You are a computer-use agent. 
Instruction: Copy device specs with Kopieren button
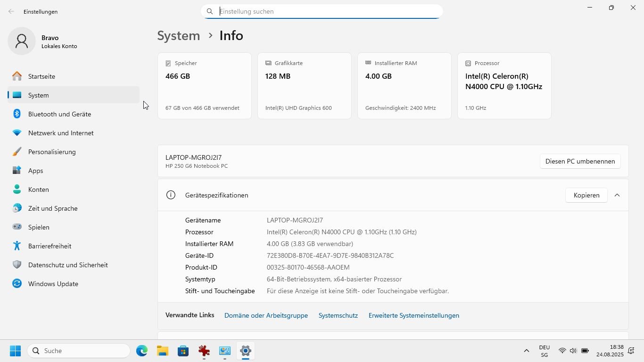[586, 195]
